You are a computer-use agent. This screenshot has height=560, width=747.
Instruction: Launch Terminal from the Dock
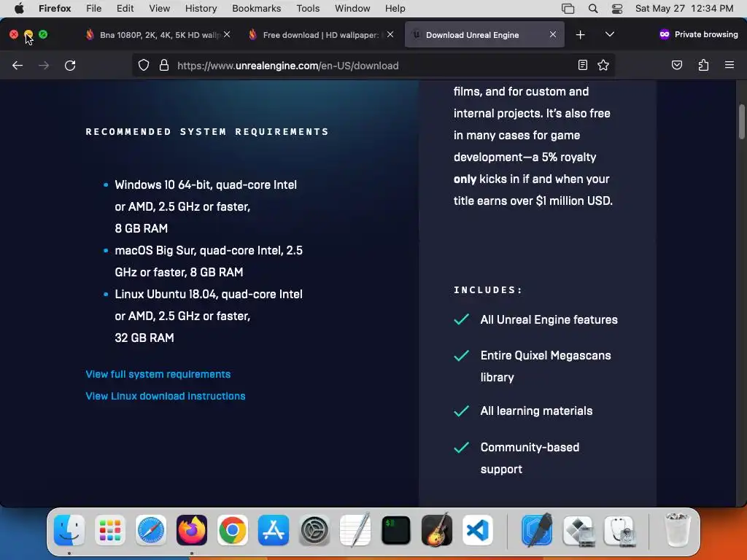click(396, 530)
